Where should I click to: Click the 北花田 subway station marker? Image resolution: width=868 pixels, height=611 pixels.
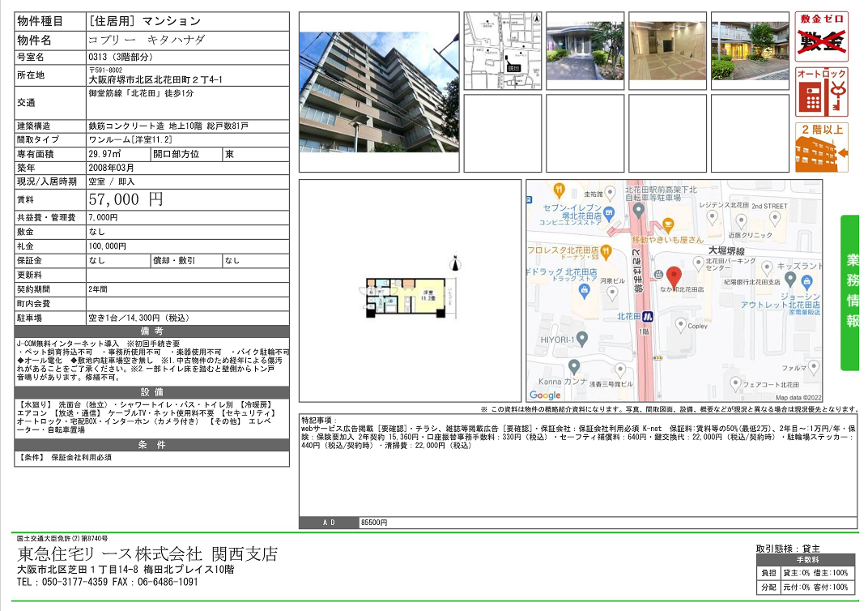tap(647, 317)
